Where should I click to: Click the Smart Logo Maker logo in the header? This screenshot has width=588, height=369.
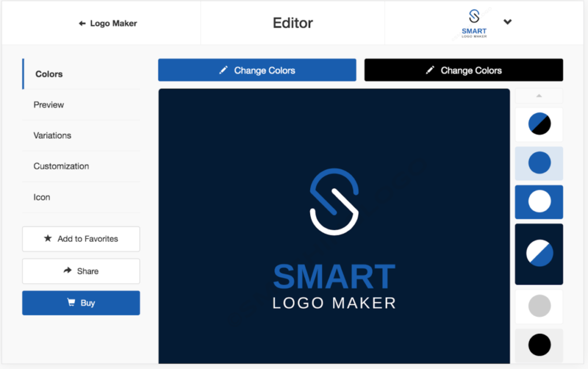[x=473, y=21]
